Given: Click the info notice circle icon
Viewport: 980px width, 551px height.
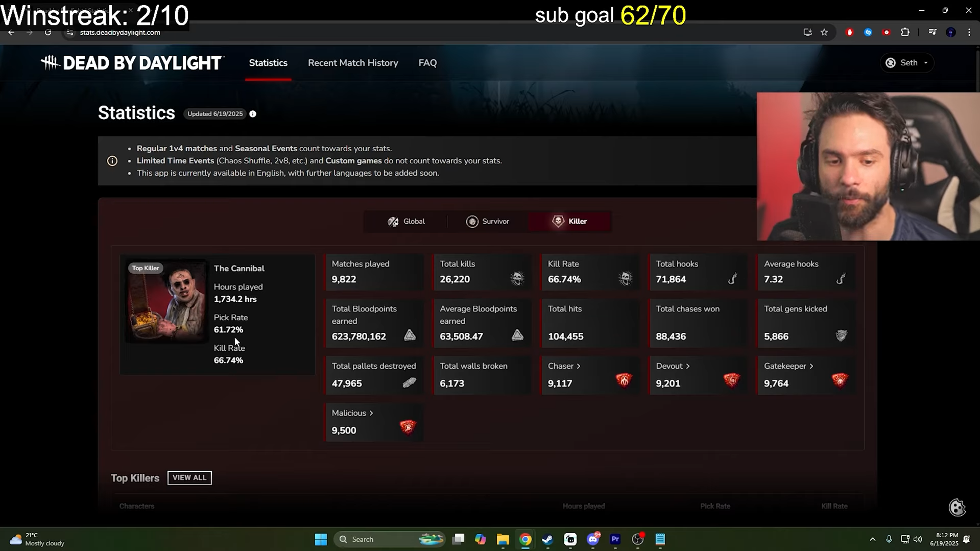Looking at the screenshot, I should click(112, 161).
